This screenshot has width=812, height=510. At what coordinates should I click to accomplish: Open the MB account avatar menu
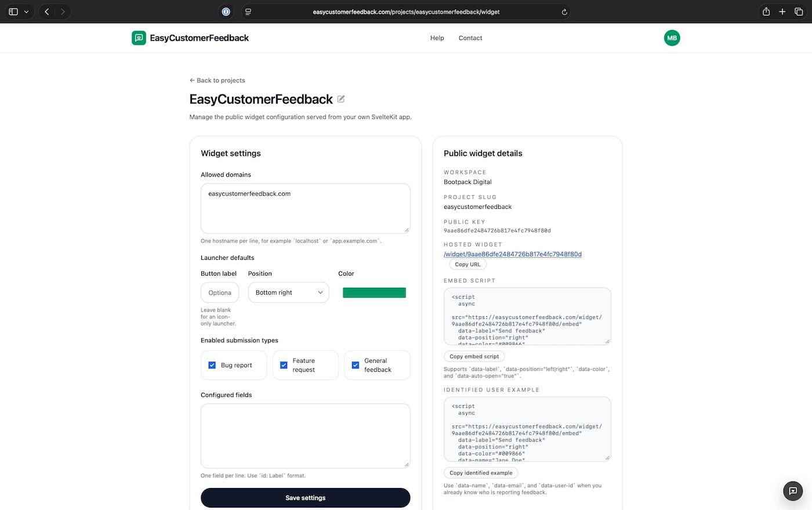coord(672,38)
